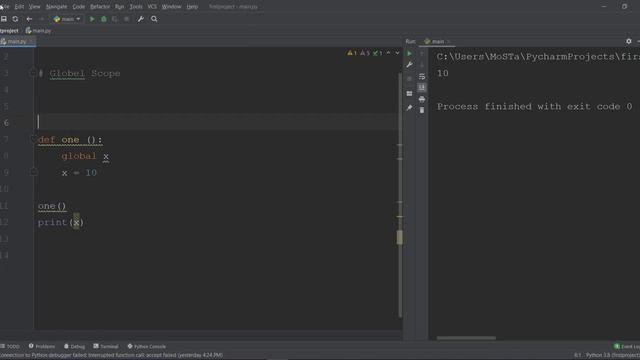The width and height of the screenshot is (640, 360).
Task: Click the one() call in code
Action: tap(52, 206)
